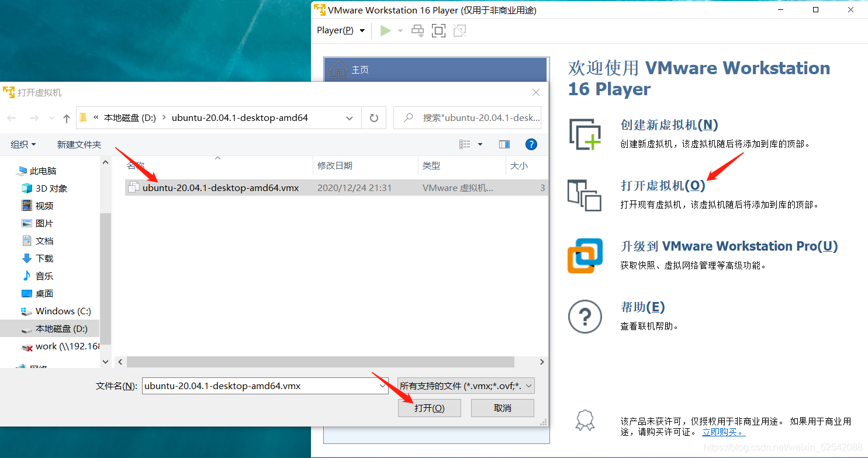The image size is (868, 458).
Task: Click the back arrow in the file dialog
Action: (x=12, y=118)
